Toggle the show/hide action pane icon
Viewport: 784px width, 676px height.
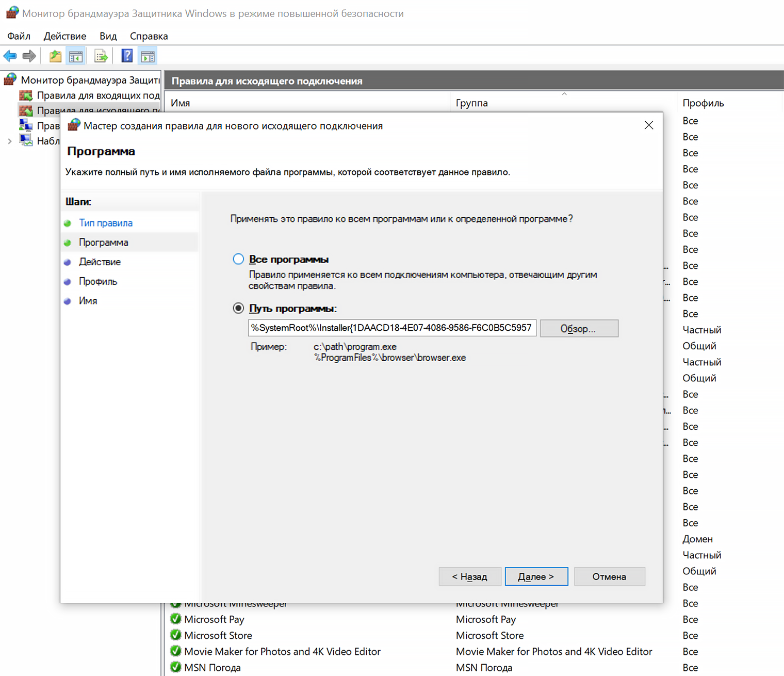[148, 56]
